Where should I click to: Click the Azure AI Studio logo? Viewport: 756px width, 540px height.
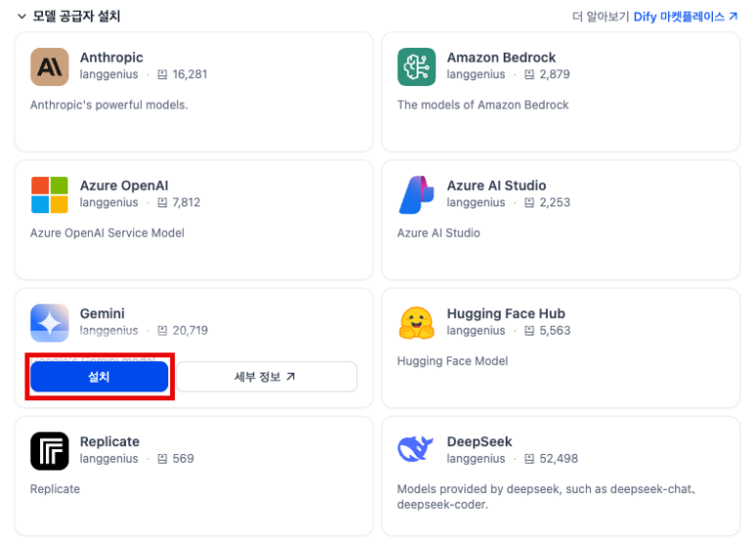click(417, 195)
